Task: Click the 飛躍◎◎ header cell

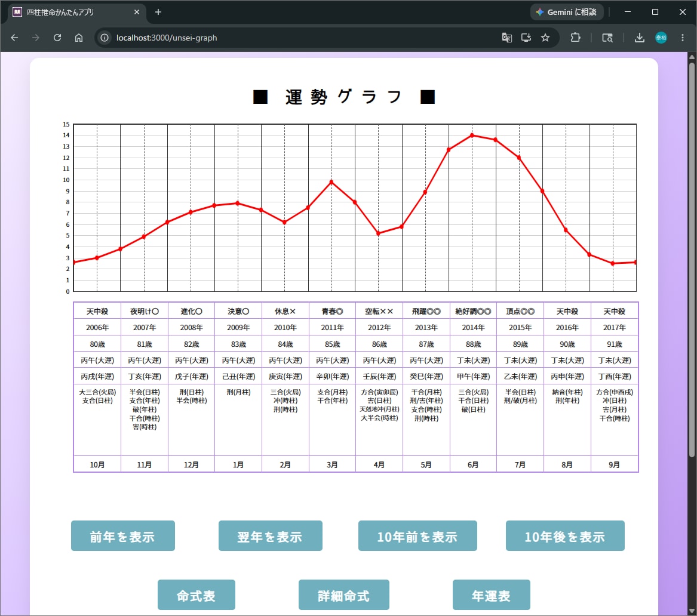Action: [426, 312]
